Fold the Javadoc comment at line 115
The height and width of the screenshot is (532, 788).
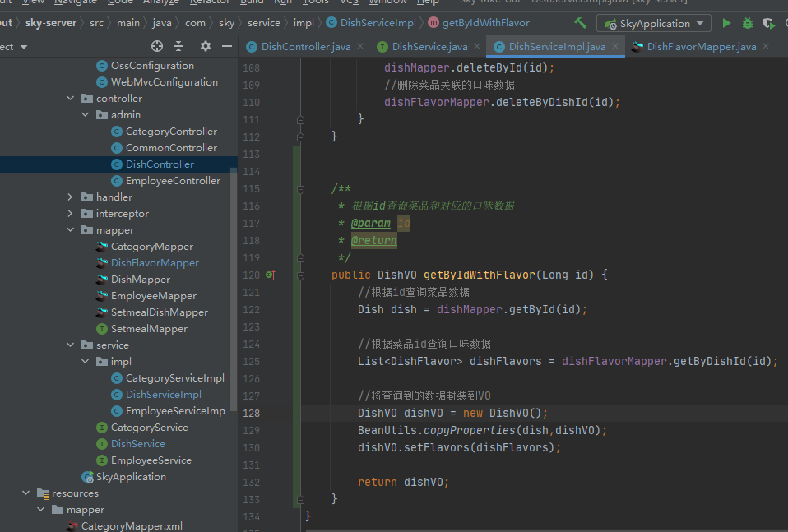tap(300, 189)
